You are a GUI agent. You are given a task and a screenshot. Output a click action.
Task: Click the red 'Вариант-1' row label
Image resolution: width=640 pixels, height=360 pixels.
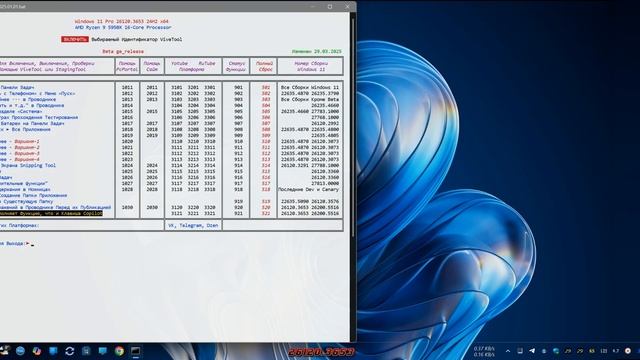coord(27,141)
